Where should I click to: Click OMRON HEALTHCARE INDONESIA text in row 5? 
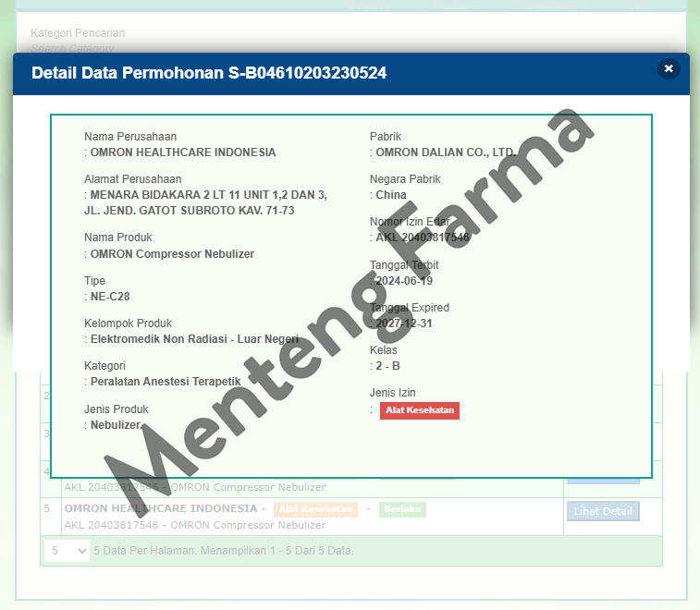pos(162,508)
